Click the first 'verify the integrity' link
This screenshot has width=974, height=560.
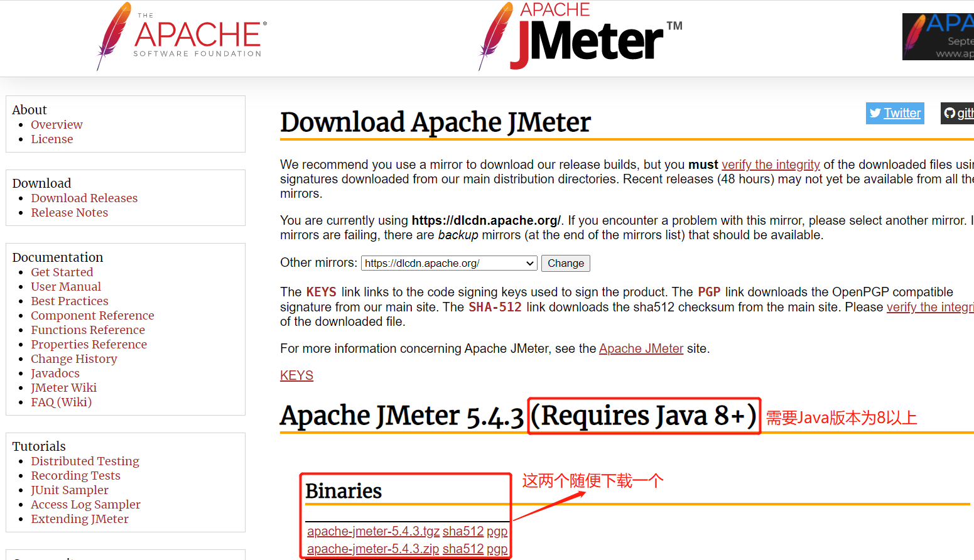click(771, 164)
